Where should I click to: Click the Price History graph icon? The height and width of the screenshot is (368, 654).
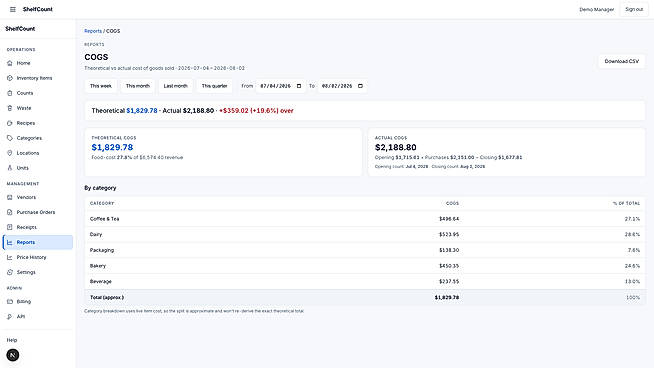[x=10, y=257]
